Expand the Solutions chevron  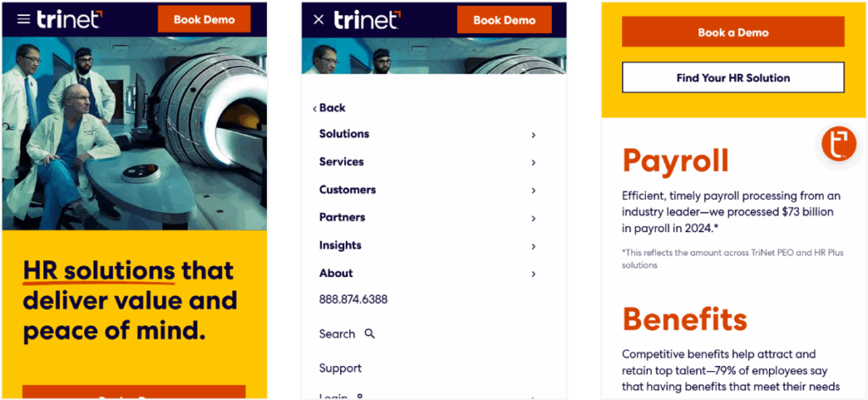[x=534, y=135]
